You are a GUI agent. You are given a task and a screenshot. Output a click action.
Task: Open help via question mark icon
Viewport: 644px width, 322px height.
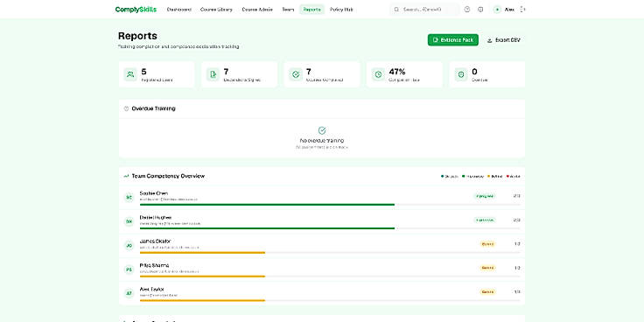click(x=467, y=10)
